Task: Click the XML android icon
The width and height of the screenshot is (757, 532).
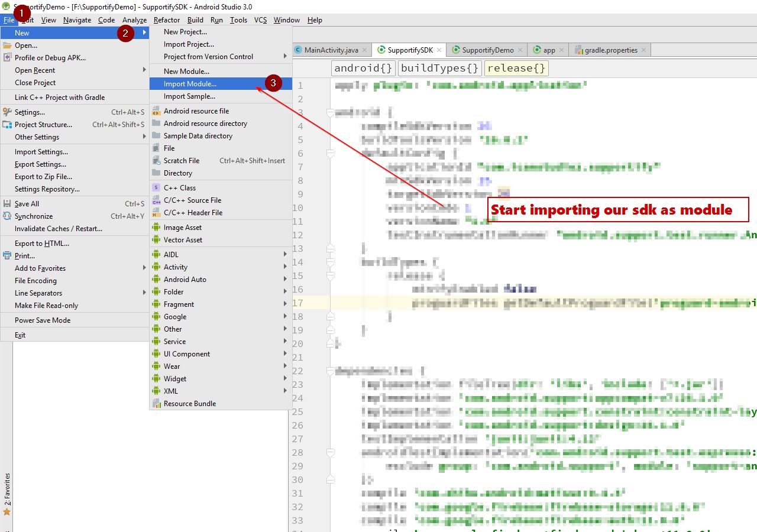Action: 156,391
